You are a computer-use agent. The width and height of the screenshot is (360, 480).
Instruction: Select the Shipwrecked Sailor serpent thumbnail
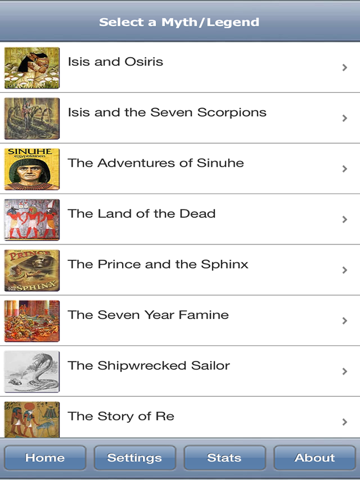(x=32, y=372)
